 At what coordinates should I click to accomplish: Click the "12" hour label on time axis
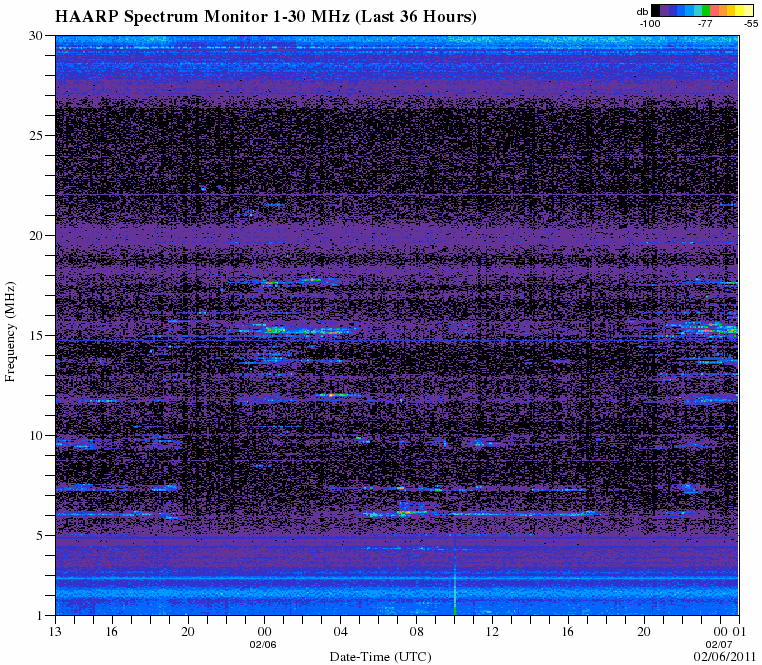(492, 631)
